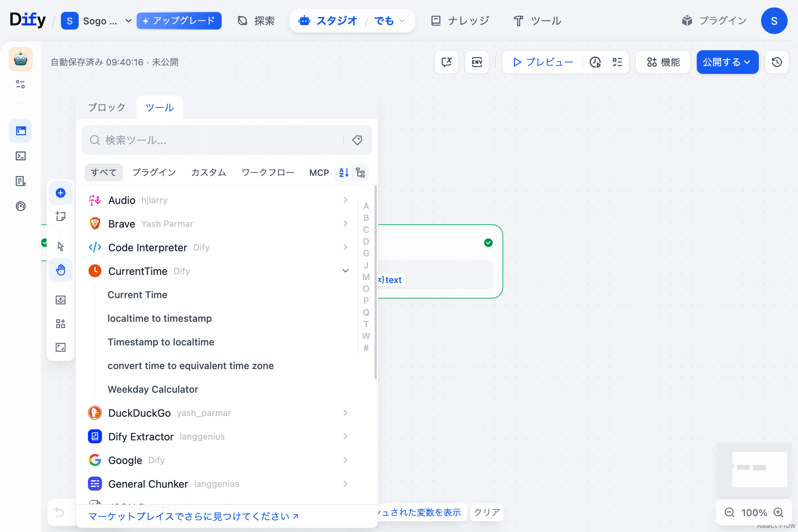This screenshot has width=798, height=532.
Task: Click the fit view canvas icon
Action: [61, 347]
